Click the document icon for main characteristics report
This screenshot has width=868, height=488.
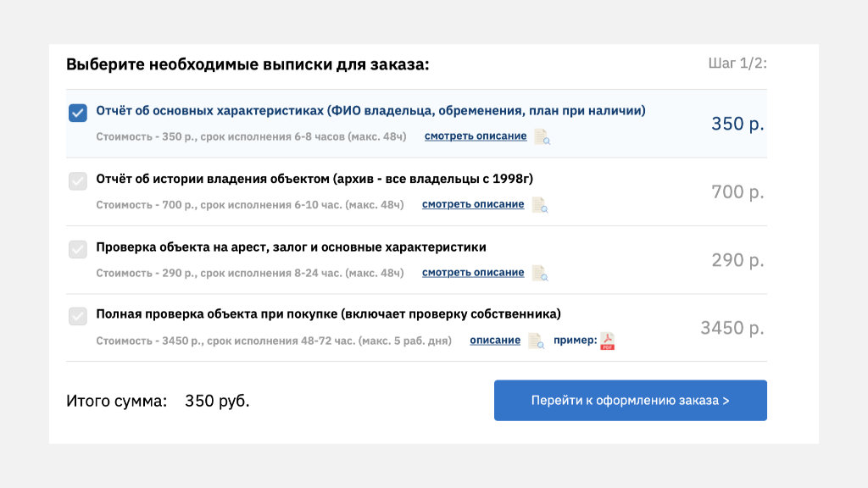pos(542,136)
